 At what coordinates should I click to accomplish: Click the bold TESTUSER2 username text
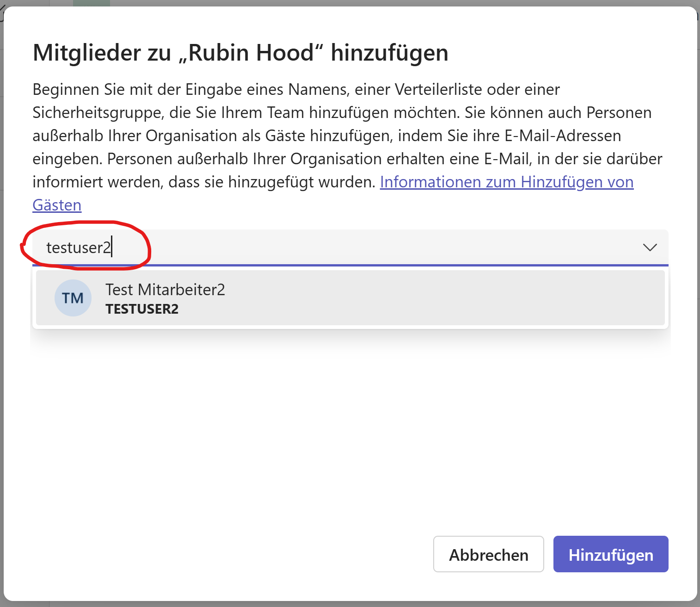pyautogui.click(x=142, y=309)
